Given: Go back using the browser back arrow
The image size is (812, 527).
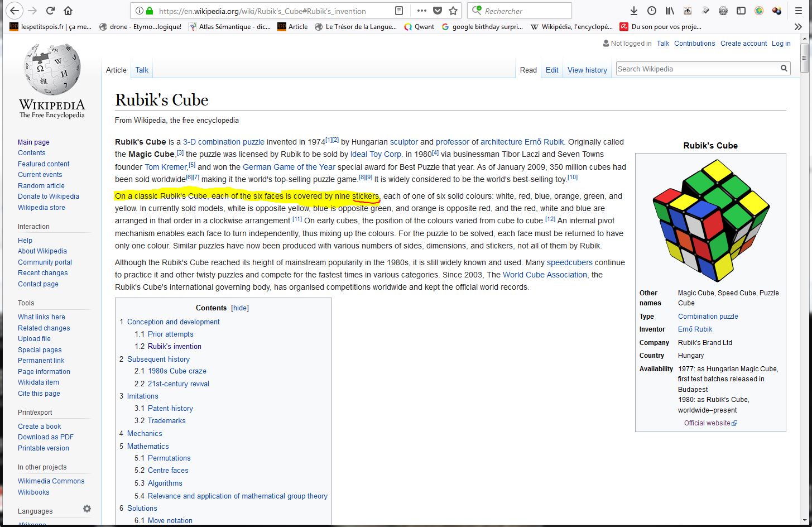Looking at the screenshot, I should (15, 11).
